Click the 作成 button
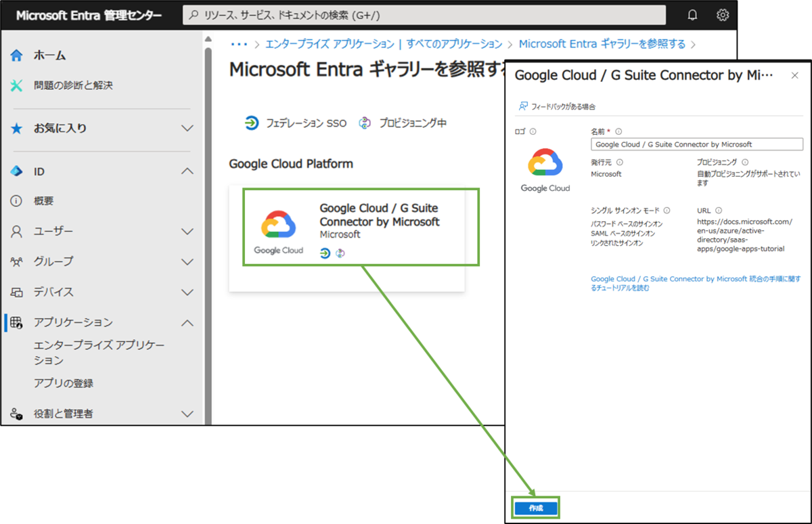The height and width of the screenshot is (524, 812). tap(535, 508)
